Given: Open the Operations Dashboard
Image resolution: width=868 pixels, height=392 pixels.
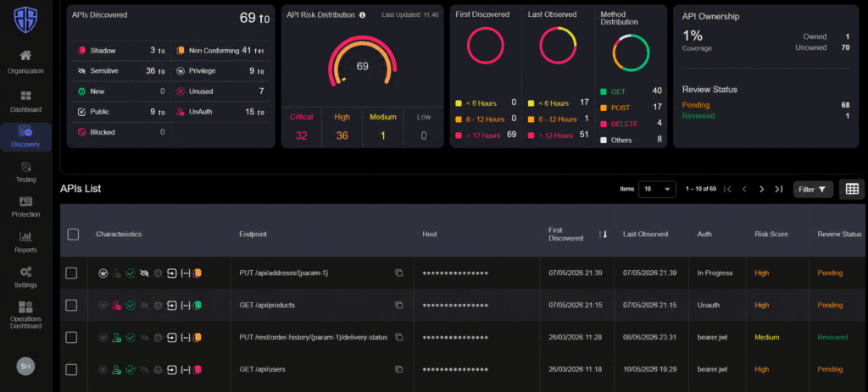Looking at the screenshot, I should pos(25,315).
